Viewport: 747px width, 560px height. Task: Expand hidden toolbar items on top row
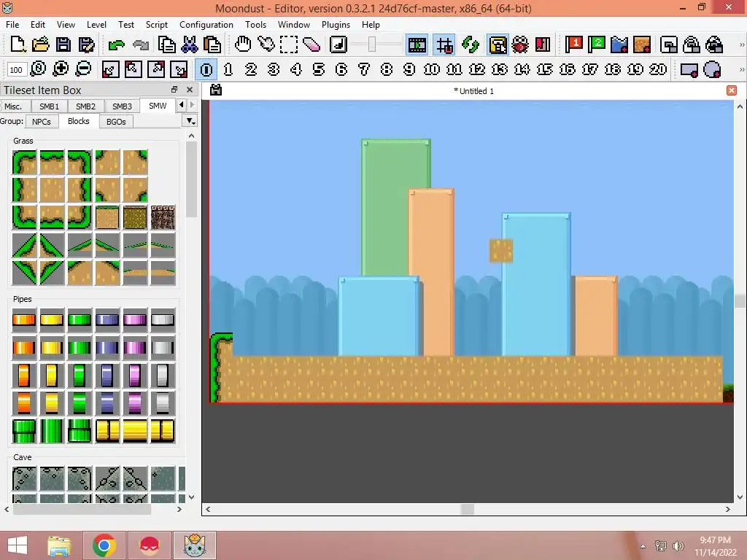741,44
